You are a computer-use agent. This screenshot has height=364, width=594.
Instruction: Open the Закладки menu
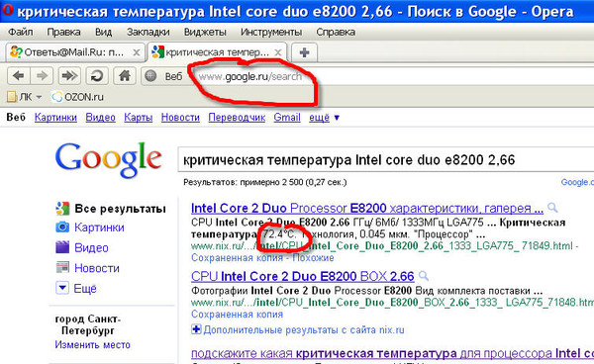pyautogui.click(x=148, y=33)
